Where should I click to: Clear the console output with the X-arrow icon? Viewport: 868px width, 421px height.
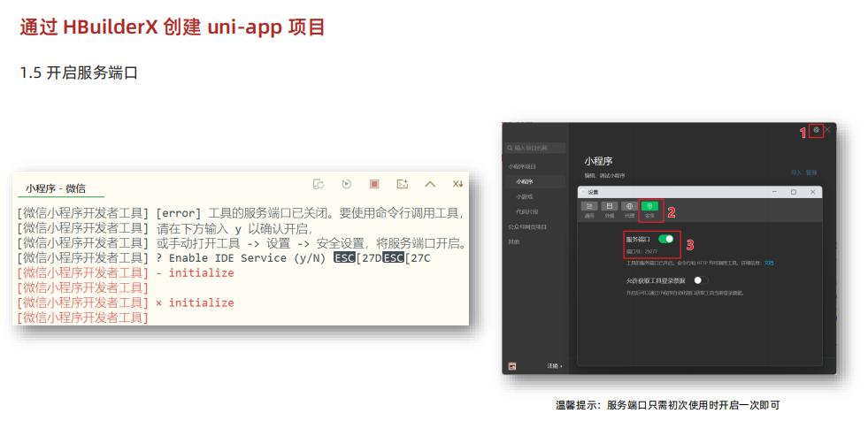[x=457, y=184]
